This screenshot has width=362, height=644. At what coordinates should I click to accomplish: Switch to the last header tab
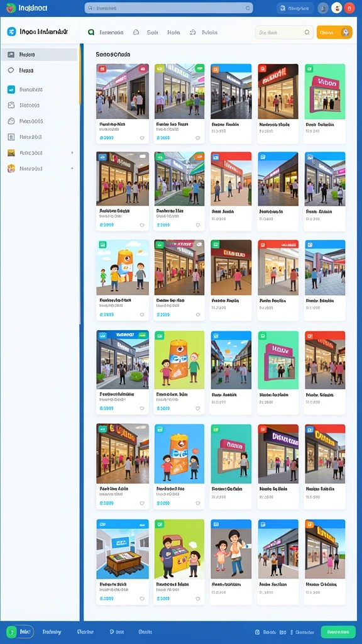204,32
